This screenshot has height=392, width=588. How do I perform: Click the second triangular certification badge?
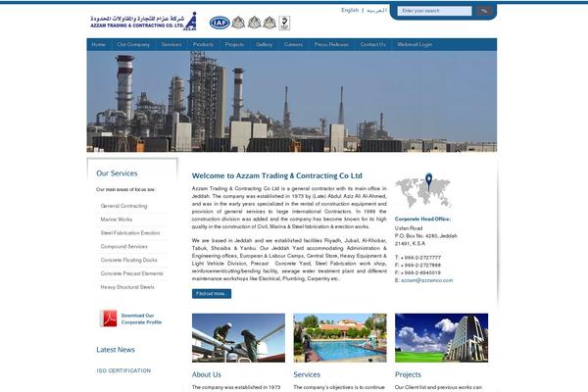(x=254, y=23)
